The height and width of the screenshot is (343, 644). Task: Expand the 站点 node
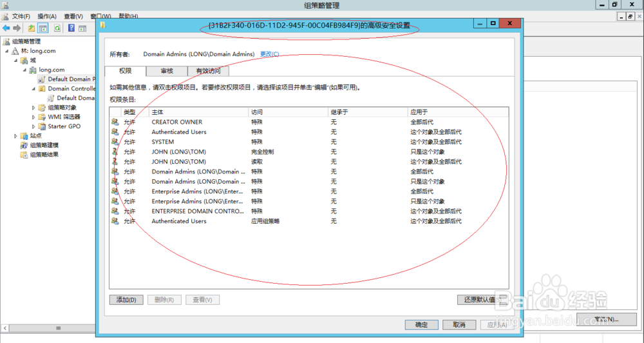pos(15,136)
